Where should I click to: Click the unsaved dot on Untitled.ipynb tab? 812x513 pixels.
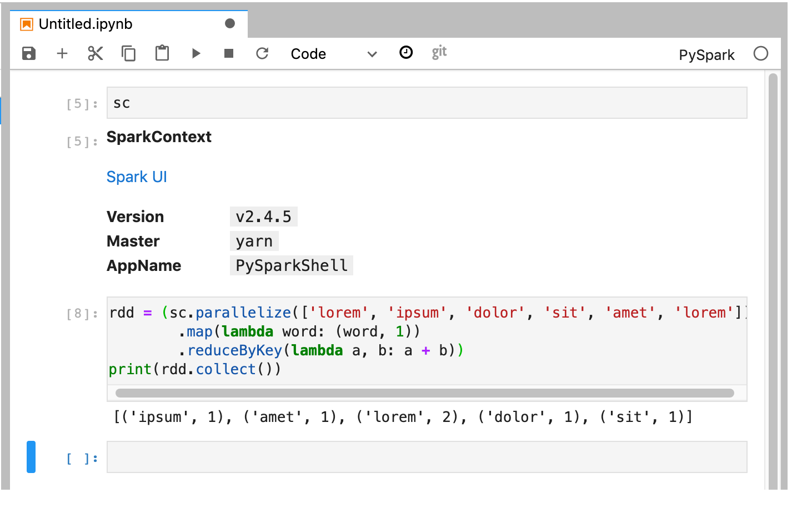pyautogui.click(x=230, y=23)
